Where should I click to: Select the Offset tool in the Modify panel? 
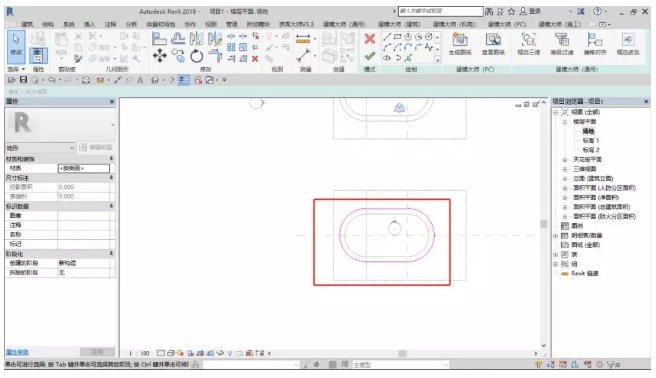[x=178, y=39]
